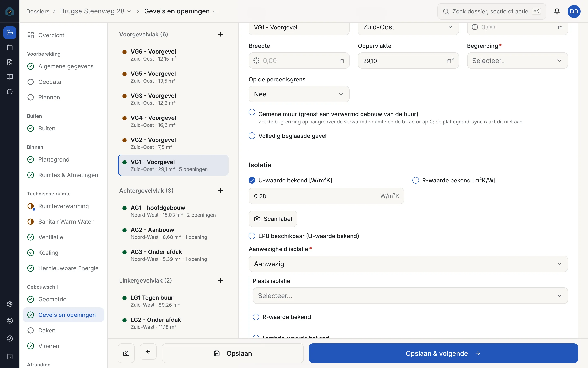Viewport: 588px width, 368px height.
Task: Open Aanwezigheid isolatie dropdown
Action: (408, 264)
